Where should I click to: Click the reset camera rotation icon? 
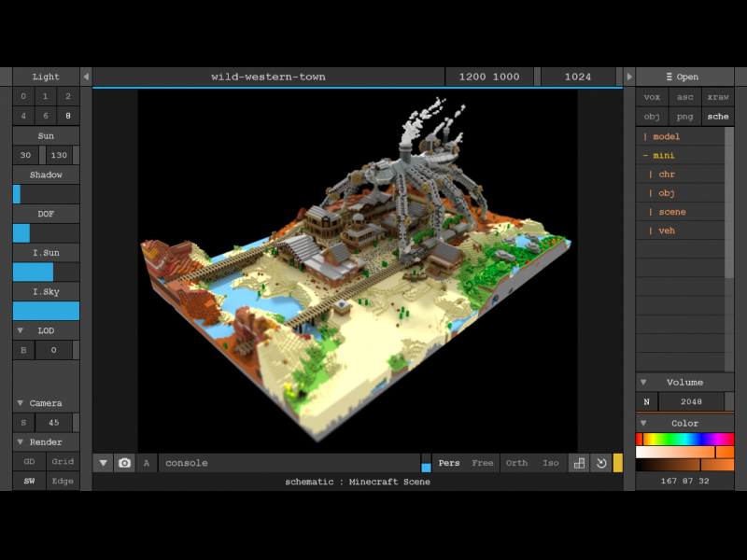(x=602, y=463)
